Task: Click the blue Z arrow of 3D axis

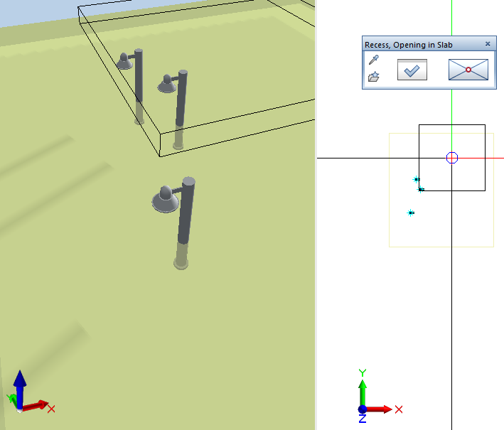Action: pyautogui.click(x=20, y=384)
